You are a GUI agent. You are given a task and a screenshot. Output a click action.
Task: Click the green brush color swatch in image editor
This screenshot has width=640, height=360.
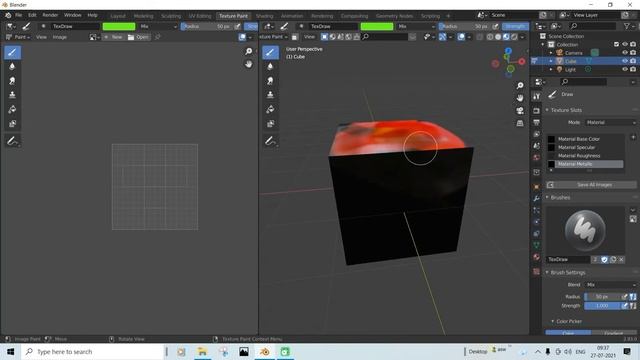(x=119, y=26)
